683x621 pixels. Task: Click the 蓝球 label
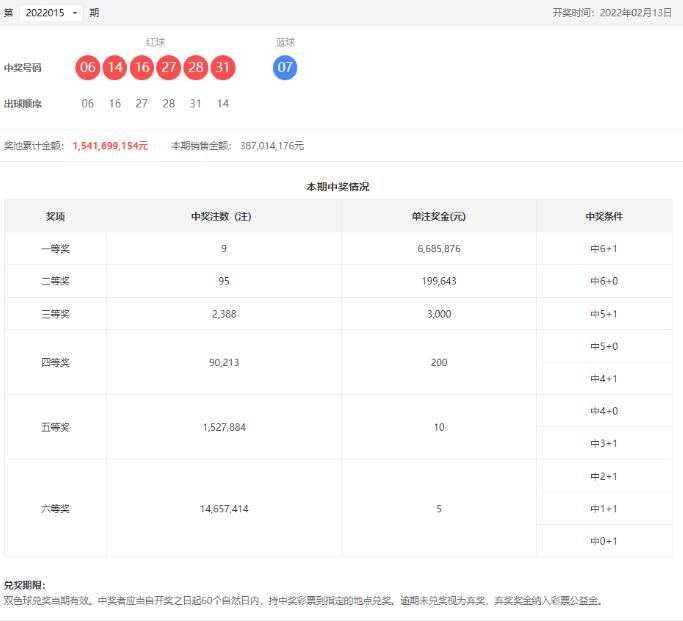pos(285,42)
